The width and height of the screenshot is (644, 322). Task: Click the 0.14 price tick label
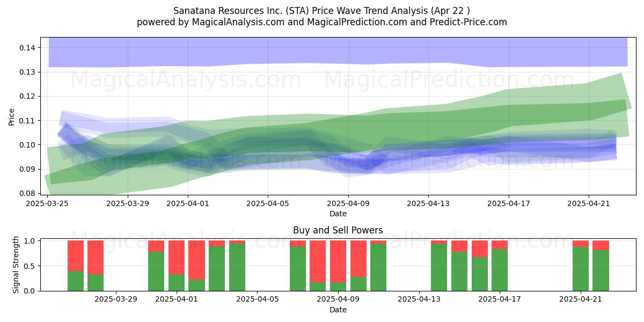coord(27,48)
